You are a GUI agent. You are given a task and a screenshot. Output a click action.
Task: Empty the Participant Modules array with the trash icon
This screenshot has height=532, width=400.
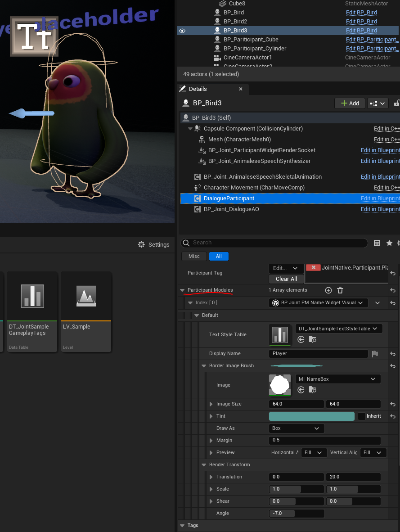pyautogui.click(x=340, y=290)
